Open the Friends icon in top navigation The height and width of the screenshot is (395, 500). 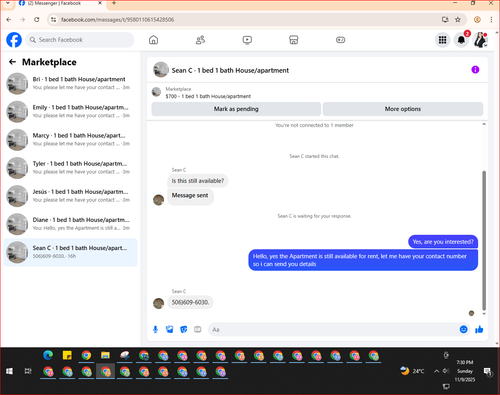200,40
